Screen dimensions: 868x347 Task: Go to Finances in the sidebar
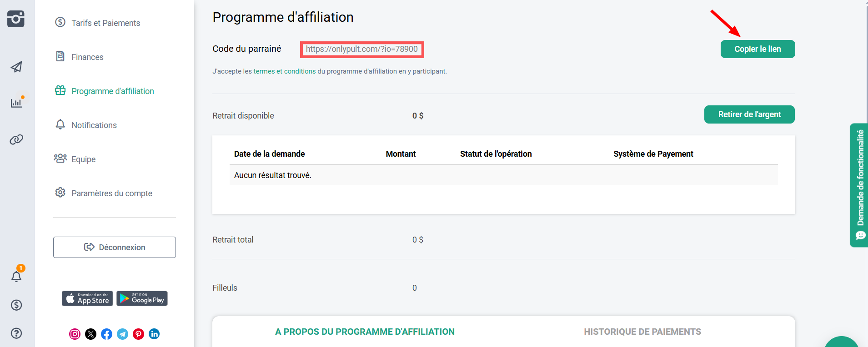pyautogui.click(x=87, y=57)
